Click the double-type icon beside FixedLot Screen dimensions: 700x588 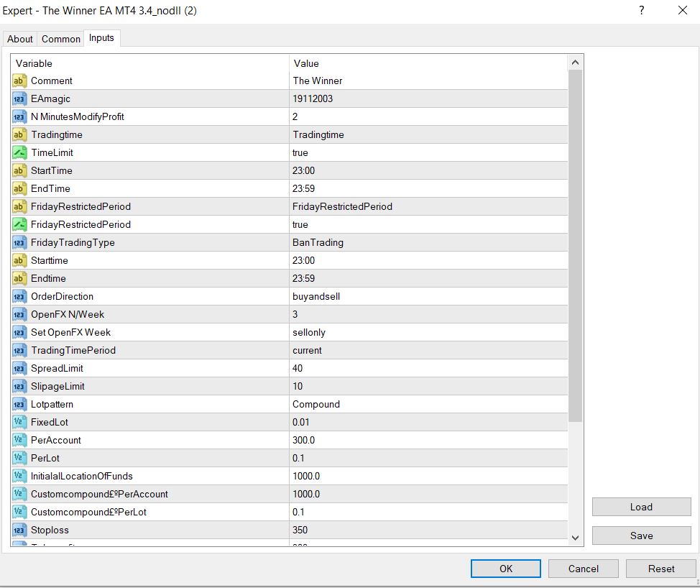click(19, 423)
